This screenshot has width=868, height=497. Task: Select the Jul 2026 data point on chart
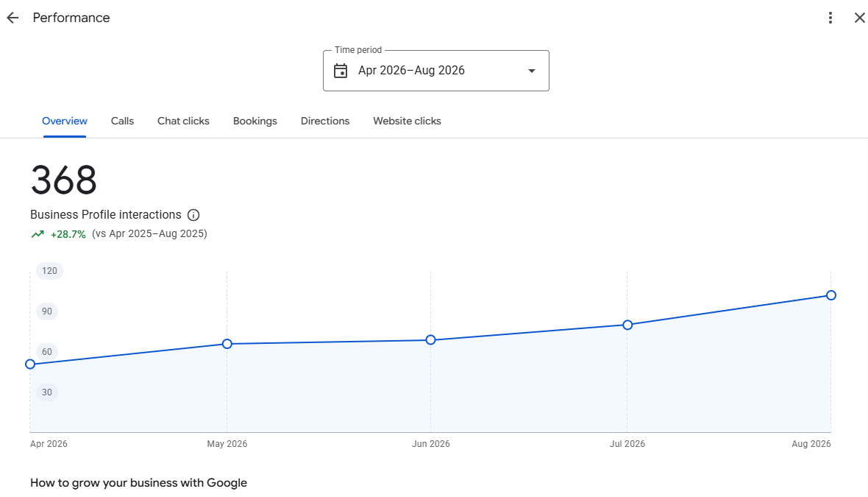tap(627, 325)
